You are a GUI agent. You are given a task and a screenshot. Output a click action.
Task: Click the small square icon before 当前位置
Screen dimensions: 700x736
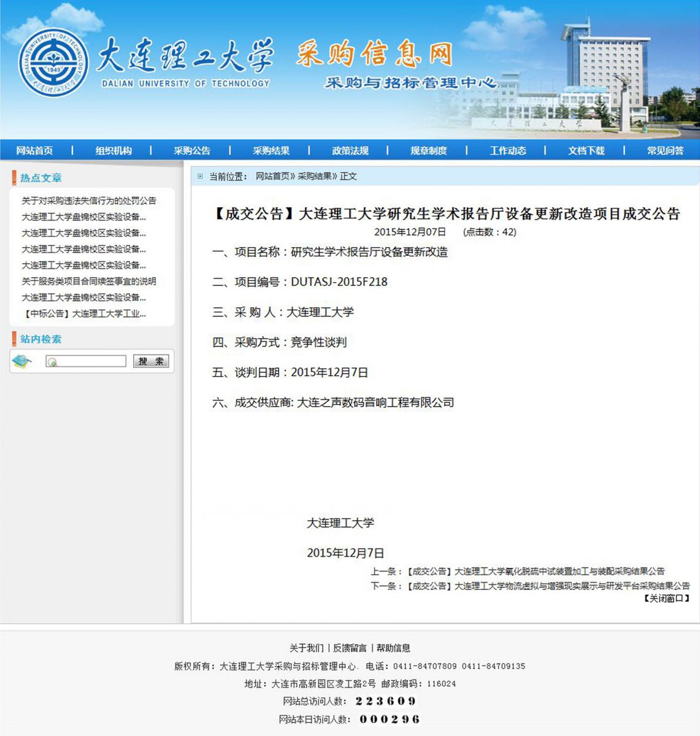point(200,177)
